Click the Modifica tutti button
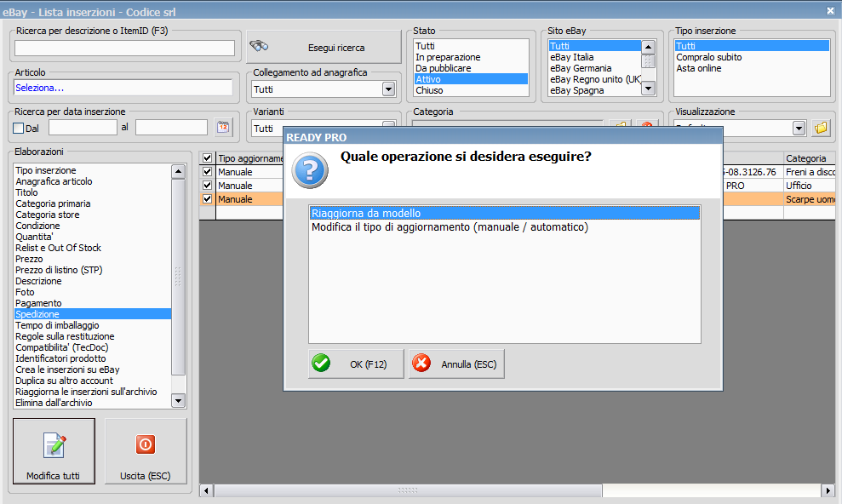Screen dimensions: 842x504 54,451
